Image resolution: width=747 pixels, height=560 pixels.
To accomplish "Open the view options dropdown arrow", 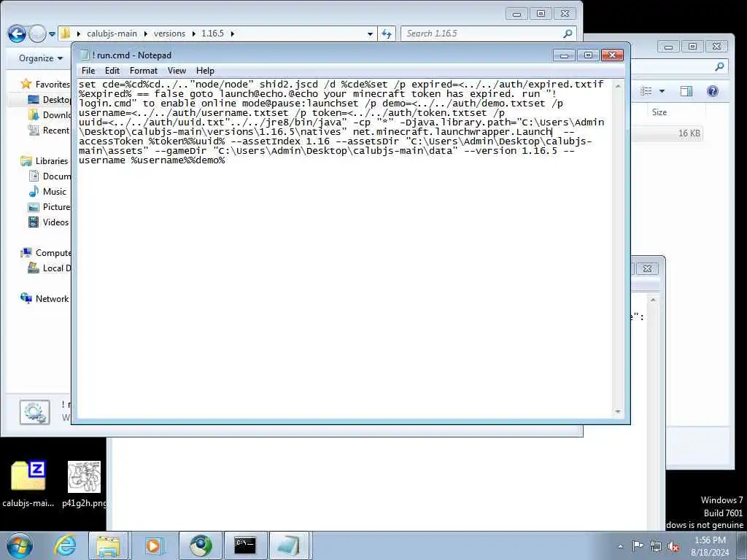I will (662, 91).
